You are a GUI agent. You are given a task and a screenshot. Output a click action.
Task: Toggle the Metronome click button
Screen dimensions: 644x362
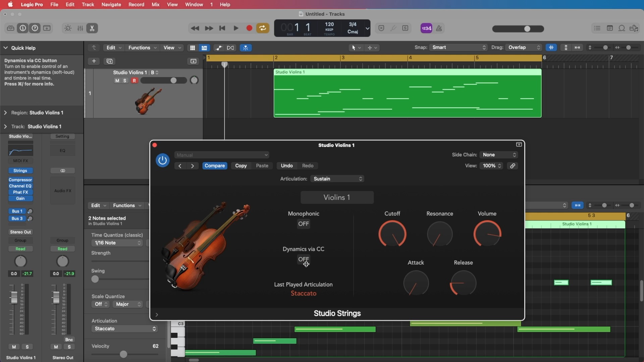[x=439, y=28]
